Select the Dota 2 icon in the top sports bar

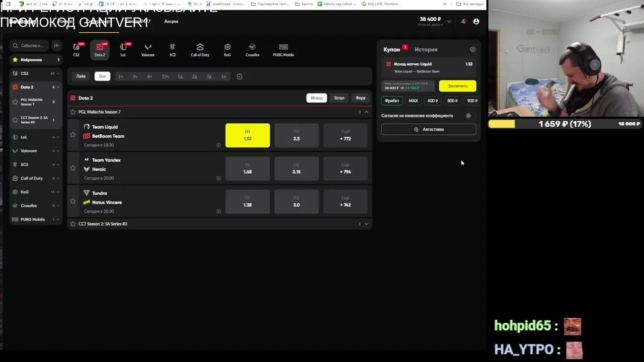(100, 49)
